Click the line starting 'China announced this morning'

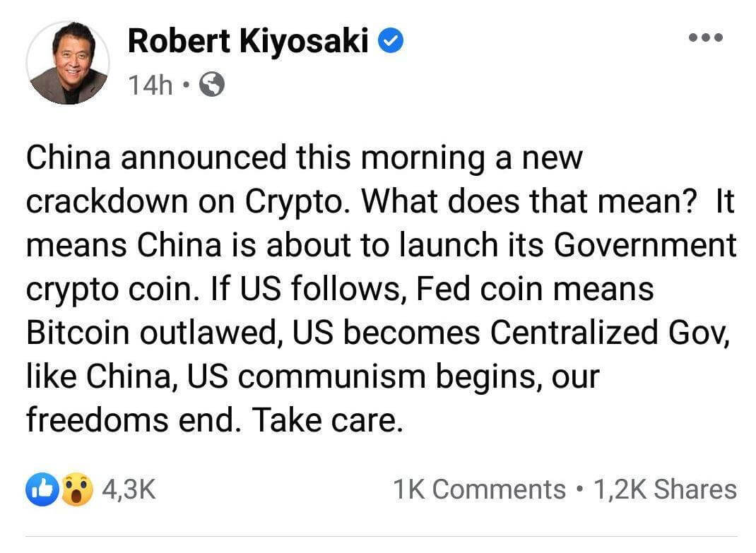click(x=305, y=159)
